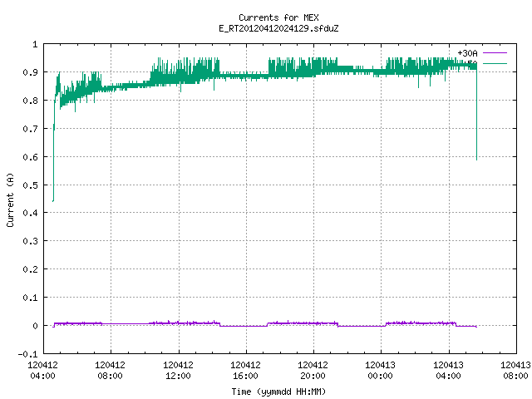Click the y-axis tick label "0.6"
The image size is (532, 399).
pos(30,157)
